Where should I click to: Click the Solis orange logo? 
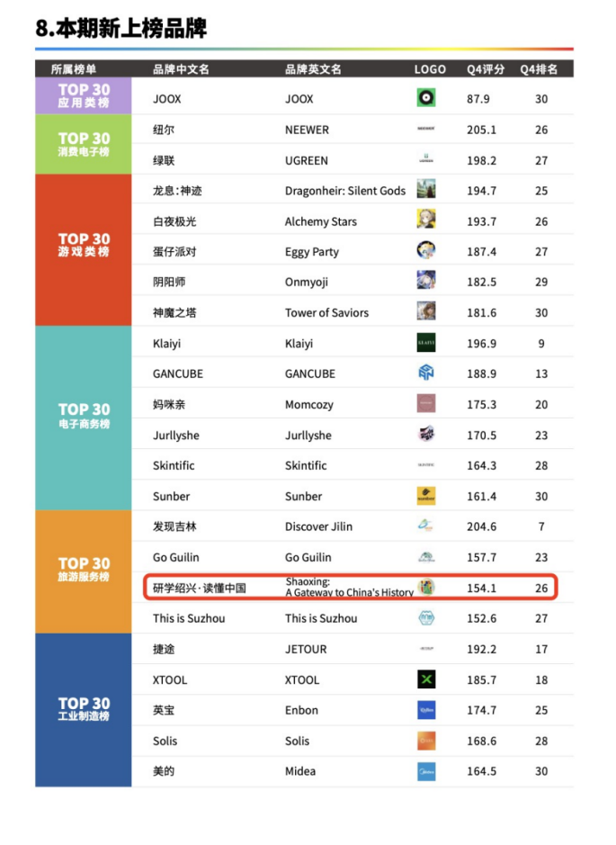point(426,741)
